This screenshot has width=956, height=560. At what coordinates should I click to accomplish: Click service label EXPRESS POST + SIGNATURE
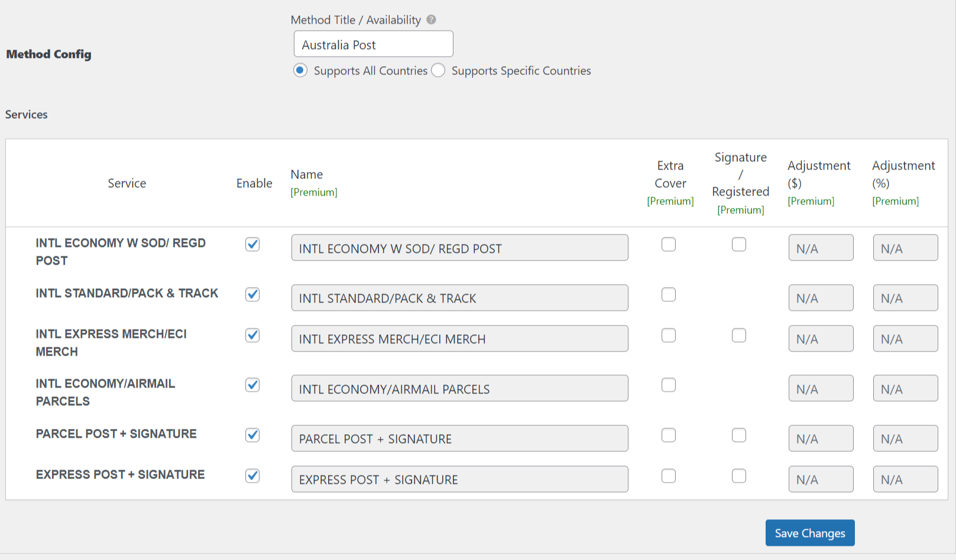click(x=120, y=475)
